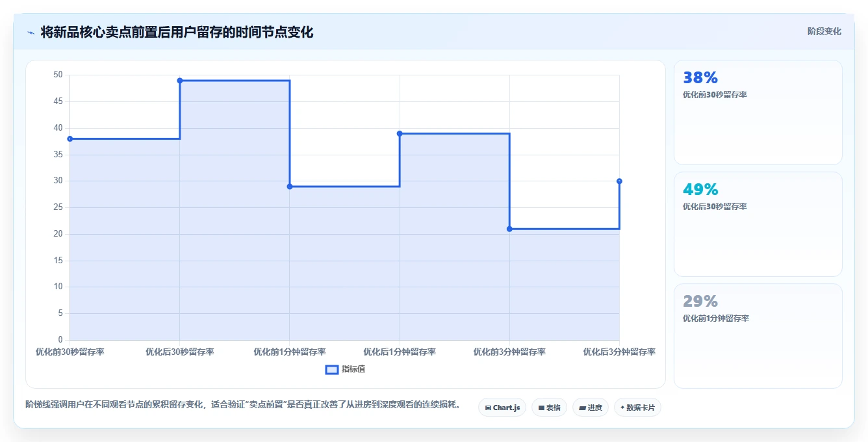Open the 49% 优化后30秒留存率 card

tap(758, 224)
